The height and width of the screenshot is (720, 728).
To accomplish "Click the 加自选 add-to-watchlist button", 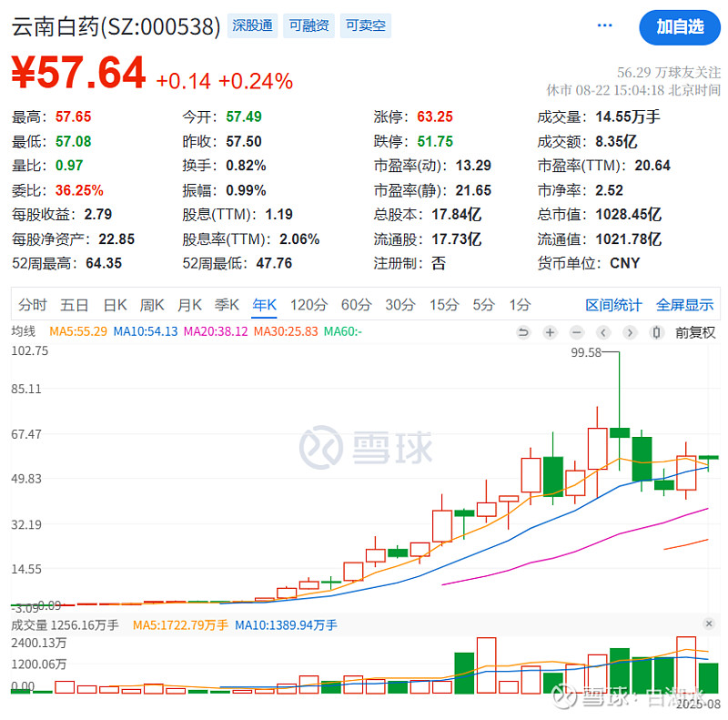I will (680, 27).
